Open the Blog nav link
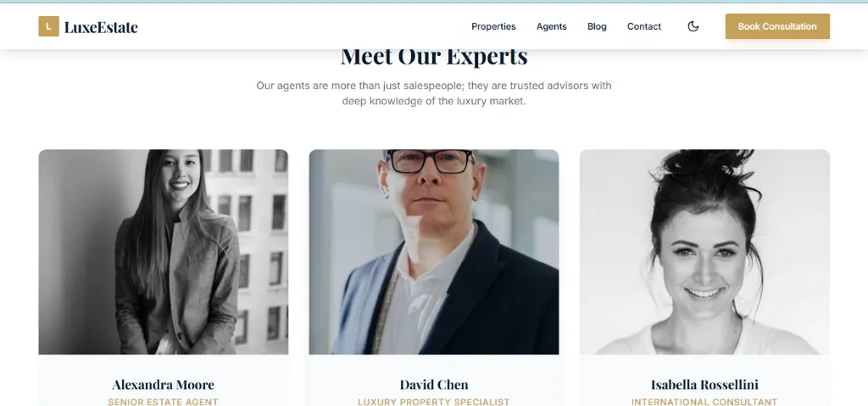Viewport: 868px width, 406px height. click(597, 26)
